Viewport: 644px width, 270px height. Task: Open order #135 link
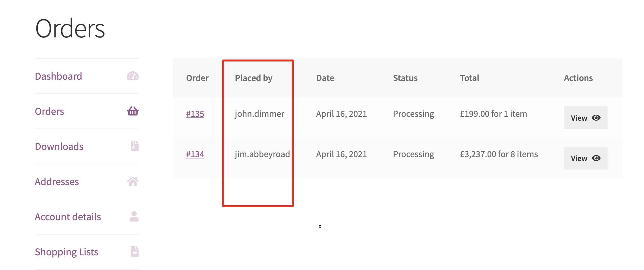coord(195,114)
